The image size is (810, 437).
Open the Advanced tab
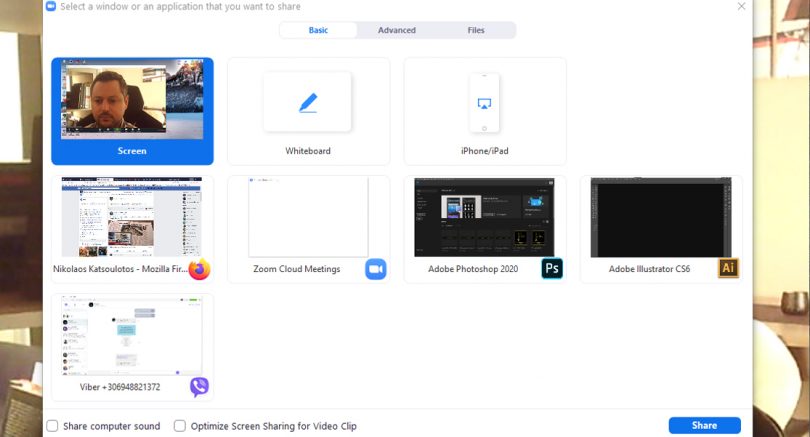tap(397, 30)
